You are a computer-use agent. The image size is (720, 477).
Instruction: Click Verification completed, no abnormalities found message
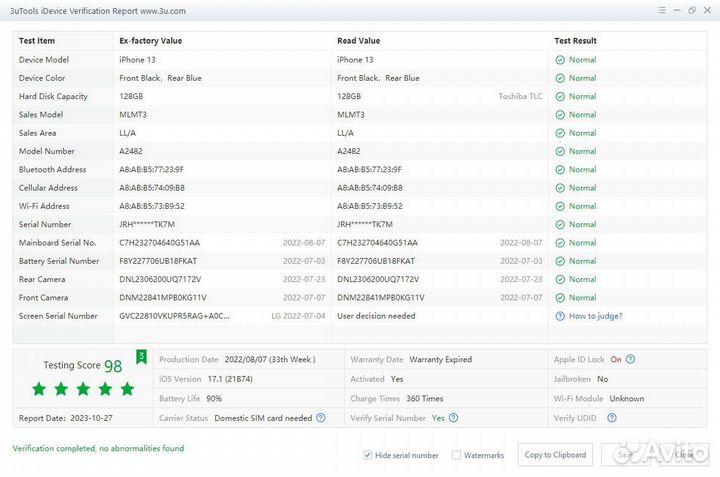click(98, 448)
